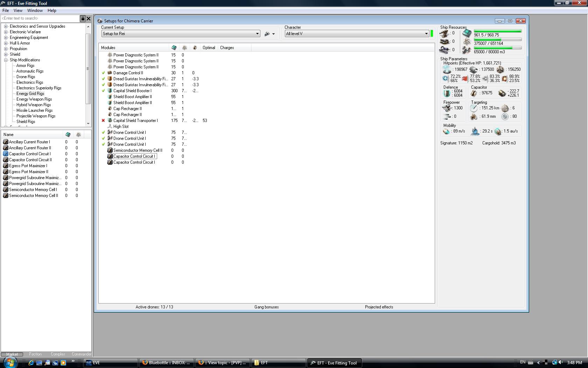588x368 pixels.
Task: Click the Capacitor capacity icon
Action: (x=474, y=93)
